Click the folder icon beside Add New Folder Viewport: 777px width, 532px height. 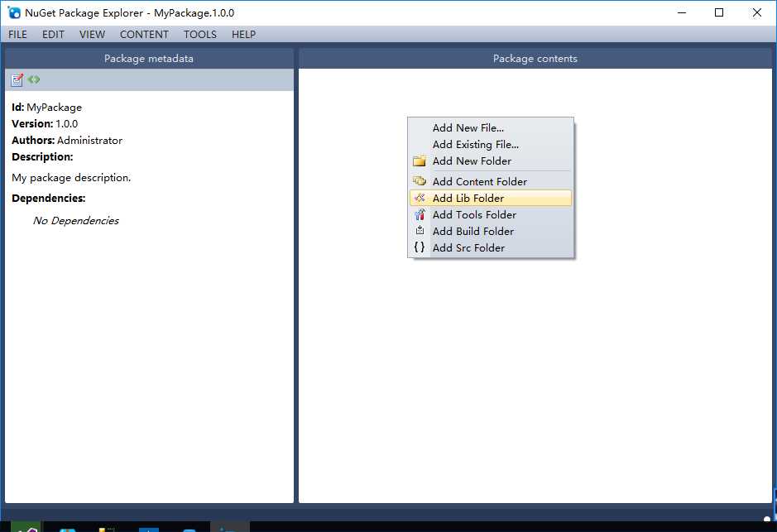[420, 161]
